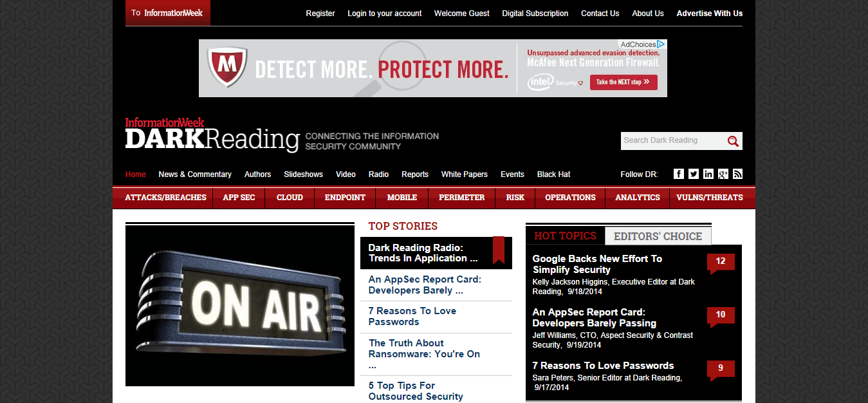Open the 9 comments bubble
Image resolution: width=868 pixels, height=403 pixels.
[x=721, y=369]
